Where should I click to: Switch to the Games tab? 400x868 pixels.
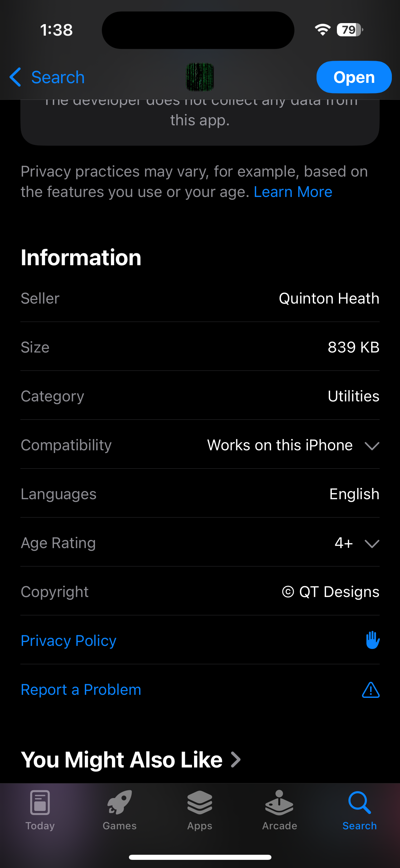(x=120, y=810)
